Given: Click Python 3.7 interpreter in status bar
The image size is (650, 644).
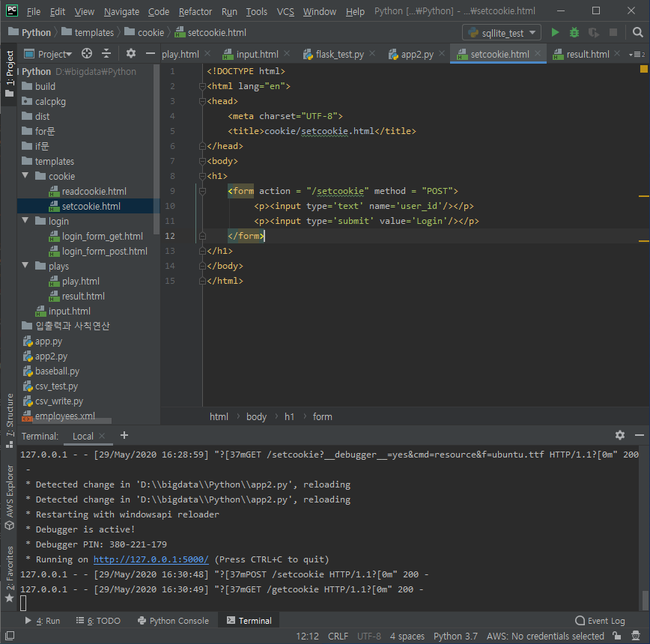Looking at the screenshot, I should pos(455,636).
